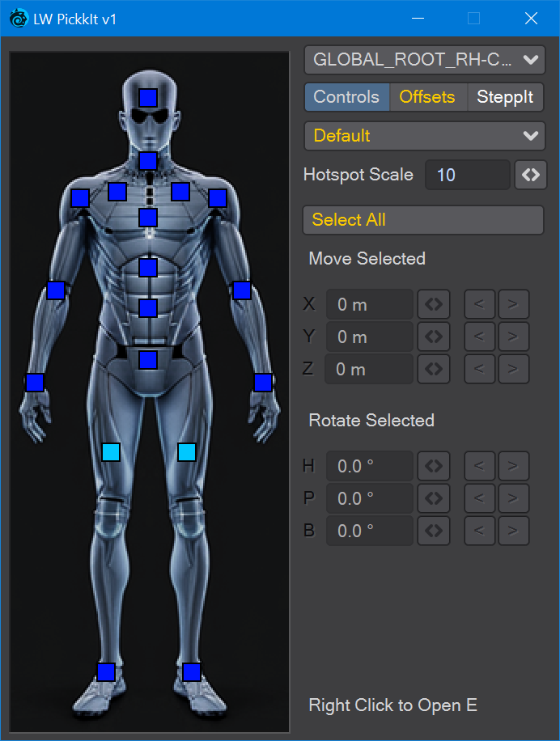Select the pelvis hotspot on the figure
This screenshot has height=741, width=560.
pos(147,360)
